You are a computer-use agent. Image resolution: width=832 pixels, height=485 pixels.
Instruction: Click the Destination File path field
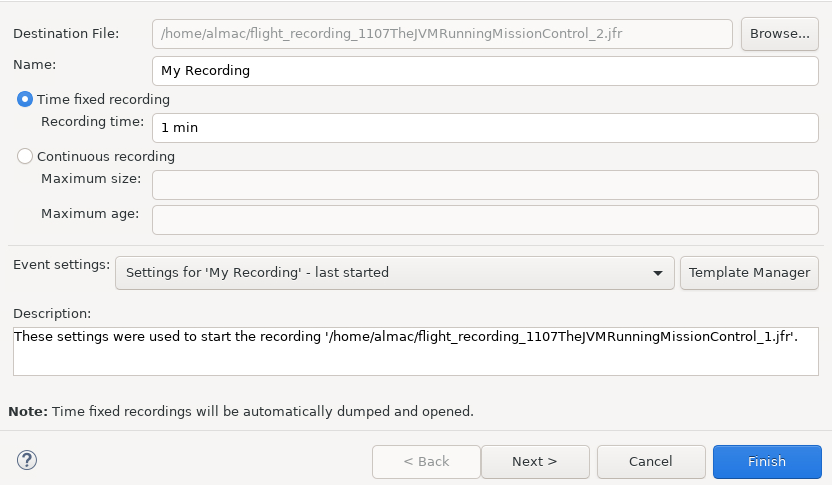coord(442,34)
